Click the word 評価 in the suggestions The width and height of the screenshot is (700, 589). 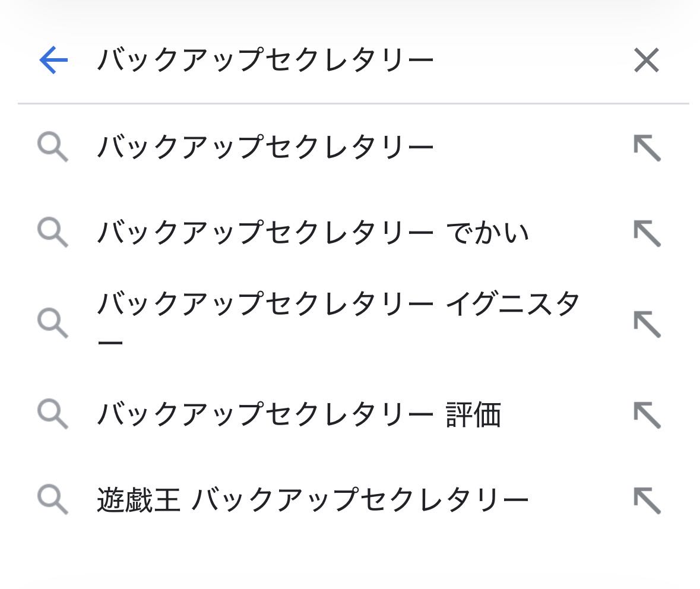pyautogui.click(x=473, y=414)
